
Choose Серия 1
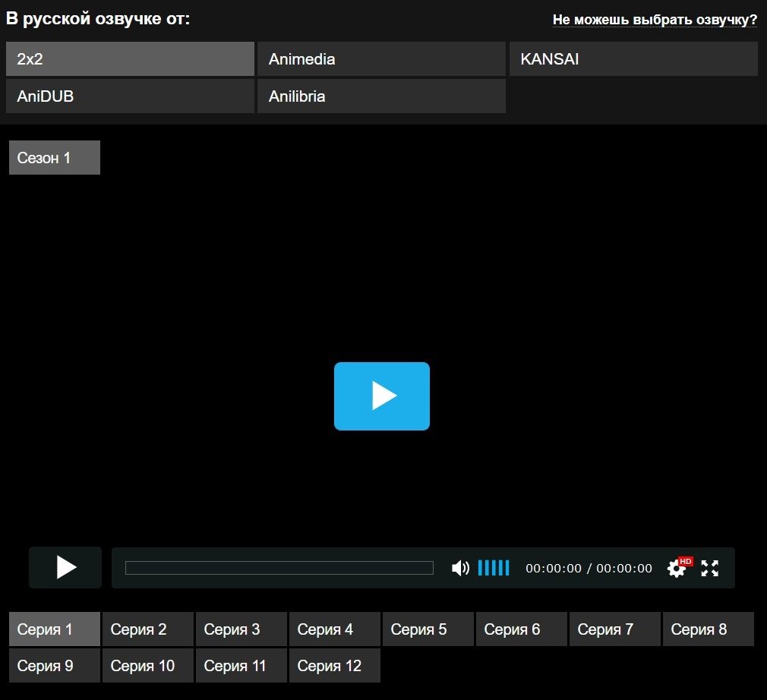54,629
